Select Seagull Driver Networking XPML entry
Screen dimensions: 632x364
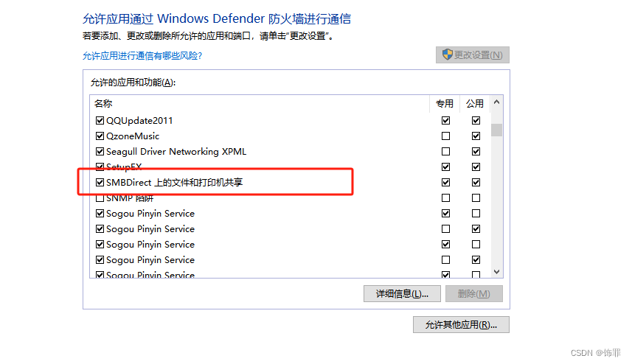point(176,151)
